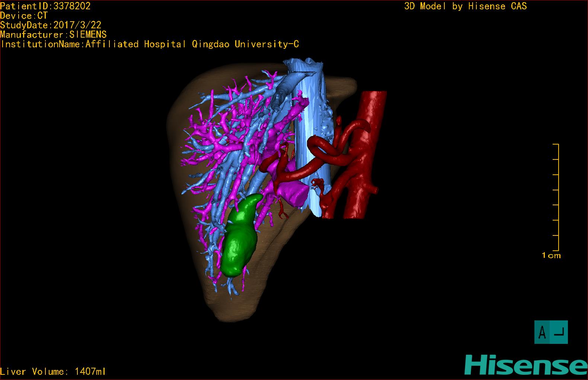Click the Liver Volume: 1407ml readout

pyautogui.click(x=53, y=371)
